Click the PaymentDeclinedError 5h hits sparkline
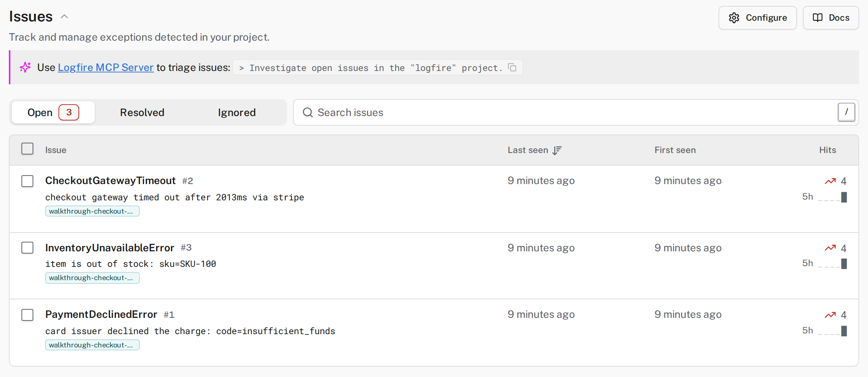This screenshot has width=868, height=377. [832, 331]
